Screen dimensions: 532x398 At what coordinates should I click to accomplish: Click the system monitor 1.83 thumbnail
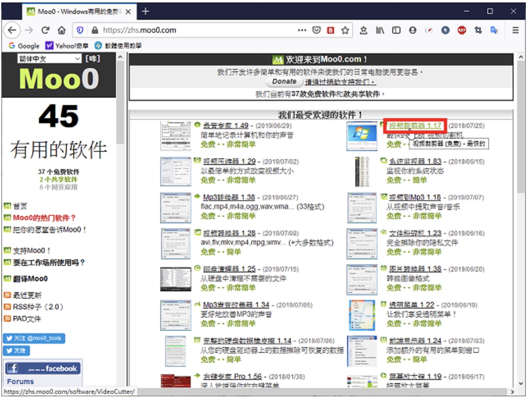(361, 172)
